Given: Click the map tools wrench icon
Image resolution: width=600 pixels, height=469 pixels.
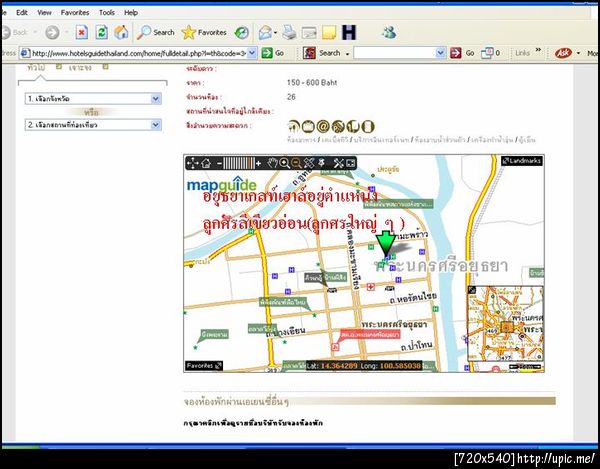Looking at the screenshot, I should (339, 163).
